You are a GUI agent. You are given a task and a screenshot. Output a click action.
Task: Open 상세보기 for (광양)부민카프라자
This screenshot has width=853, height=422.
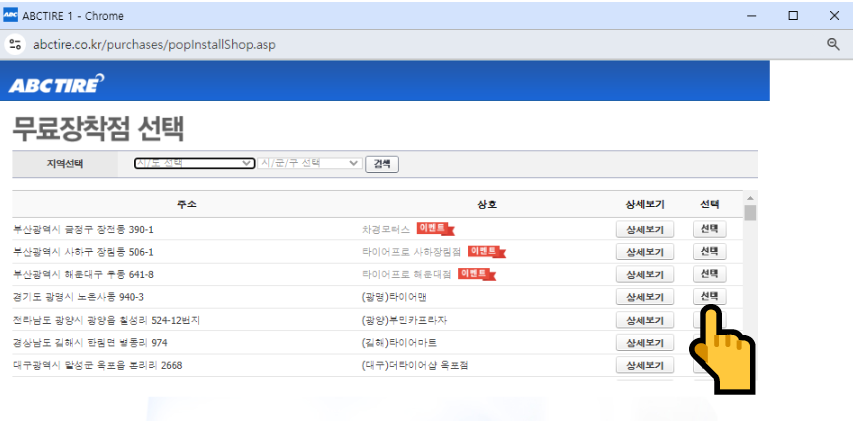click(x=645, y=320)
